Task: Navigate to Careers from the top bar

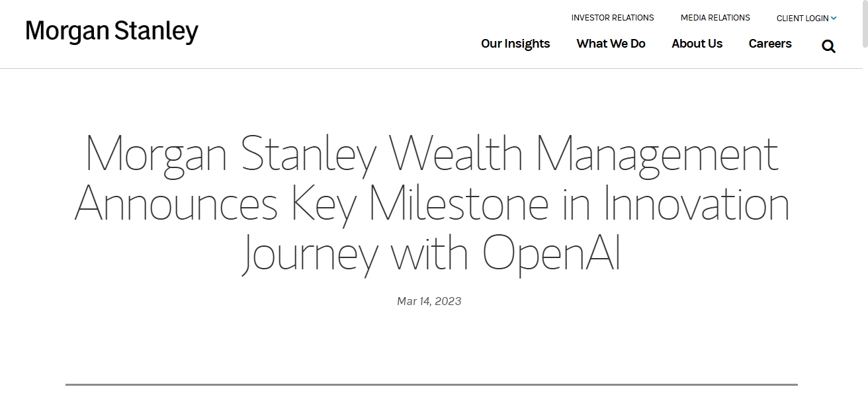Action: (770, 43)
